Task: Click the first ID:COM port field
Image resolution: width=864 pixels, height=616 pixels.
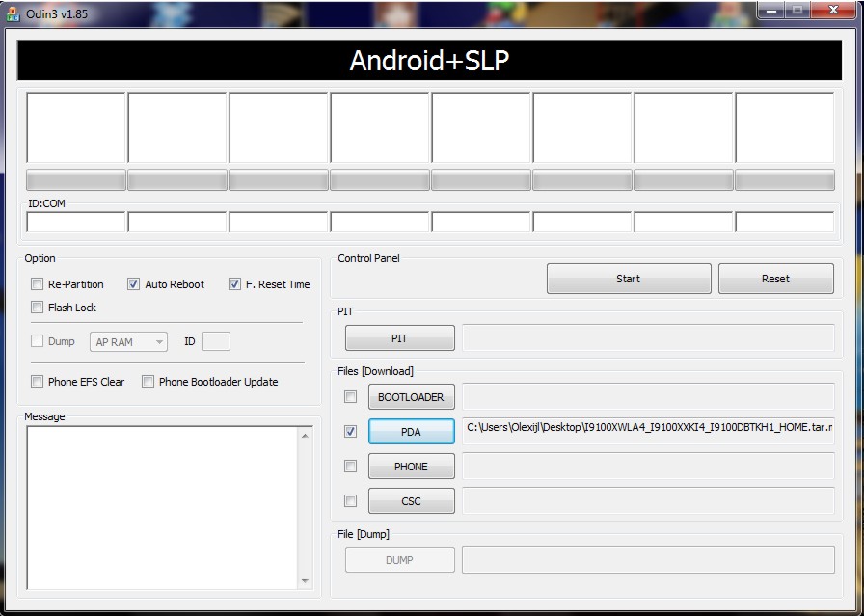Action: [76, 222]
